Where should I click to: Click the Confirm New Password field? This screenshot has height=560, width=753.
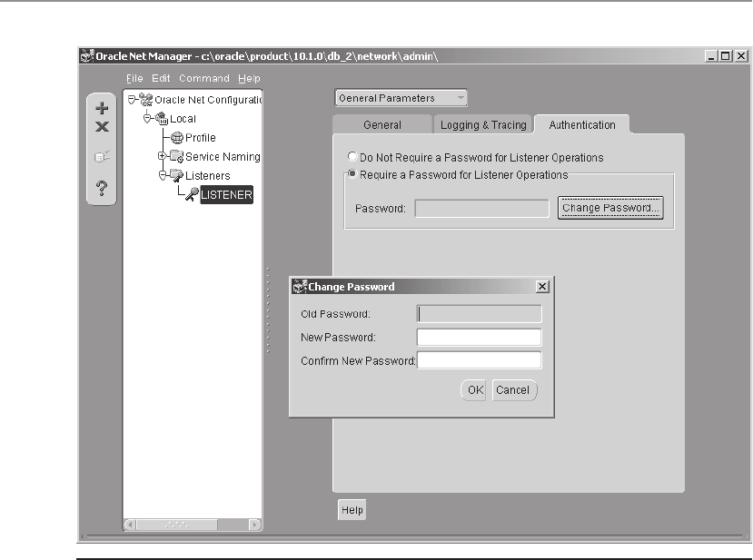(x=480, y=360)
